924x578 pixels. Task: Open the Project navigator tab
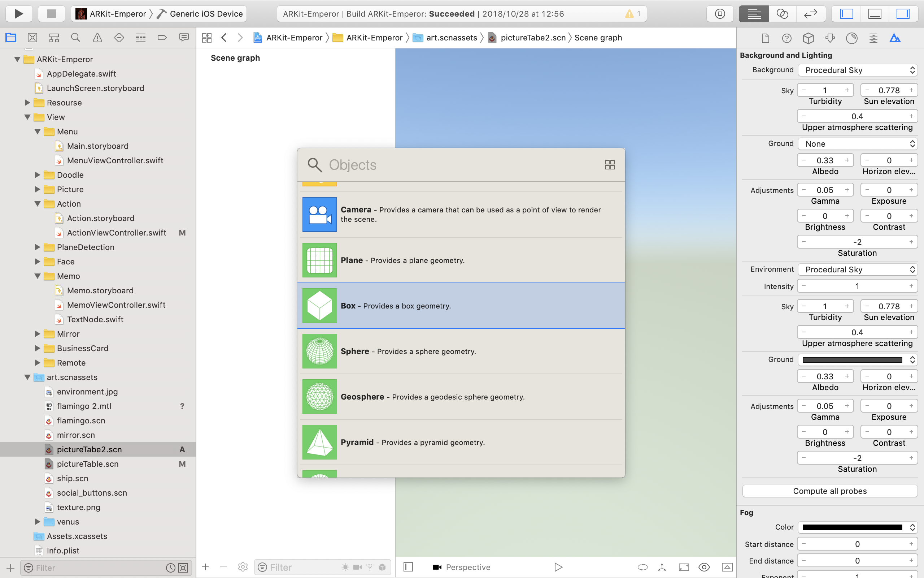[11, 38]
